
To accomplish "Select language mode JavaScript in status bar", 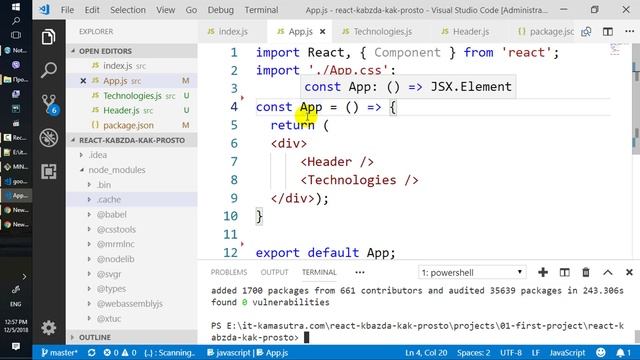I will pos(567,353).
